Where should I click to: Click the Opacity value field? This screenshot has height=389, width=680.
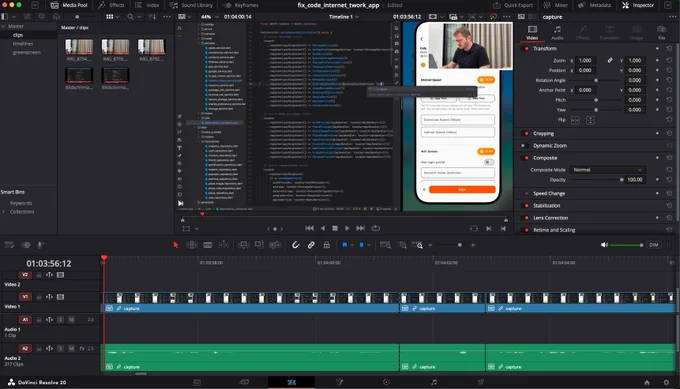point(635,180)
